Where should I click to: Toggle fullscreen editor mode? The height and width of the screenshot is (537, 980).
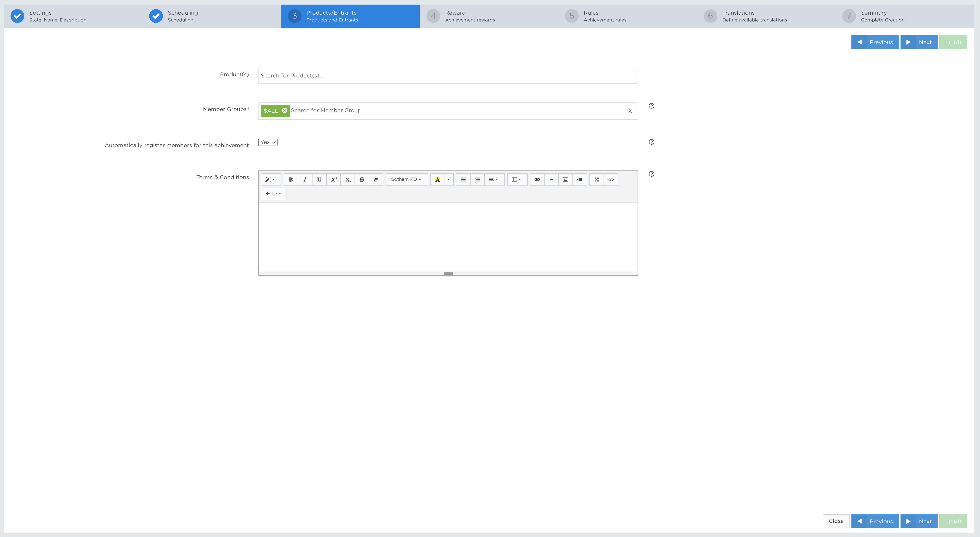[596, 179]
